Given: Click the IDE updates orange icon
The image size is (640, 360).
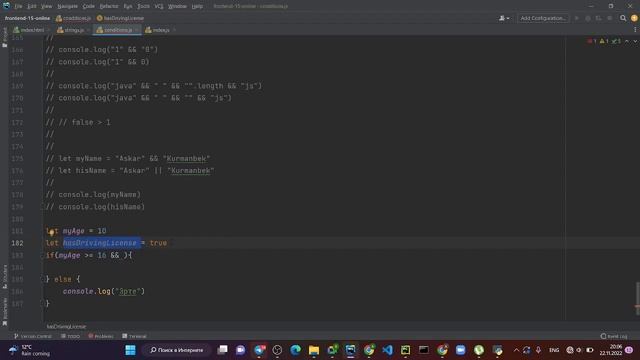Looking at the screenshot, I should point(634,18).
